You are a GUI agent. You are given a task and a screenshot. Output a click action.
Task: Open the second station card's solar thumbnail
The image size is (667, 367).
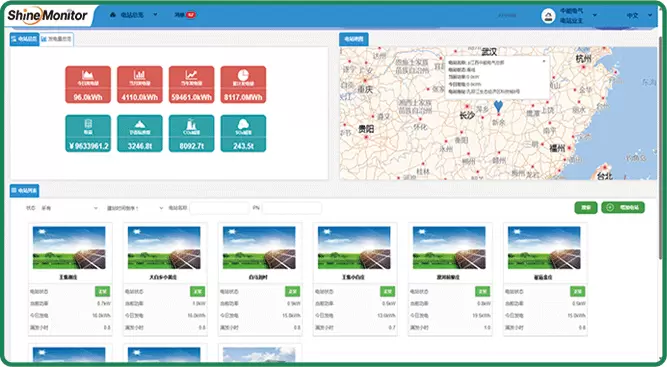[x=164, y=248]
